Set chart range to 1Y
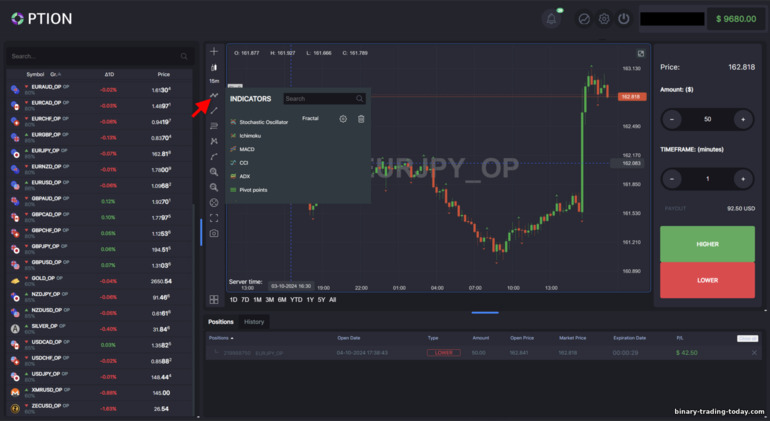The height and width of the screenshot is (421, 770). pyautogui.click(x=310, y=300)
